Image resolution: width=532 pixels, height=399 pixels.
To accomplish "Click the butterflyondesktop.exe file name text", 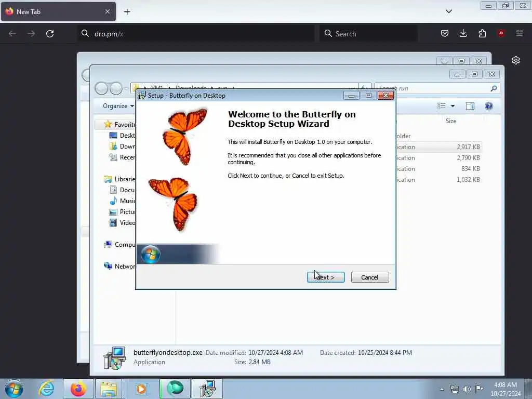I will point(168,353).
